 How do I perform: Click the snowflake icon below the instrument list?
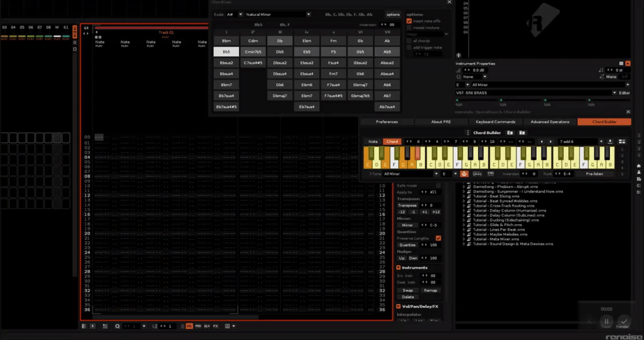[x=459, y=55]
